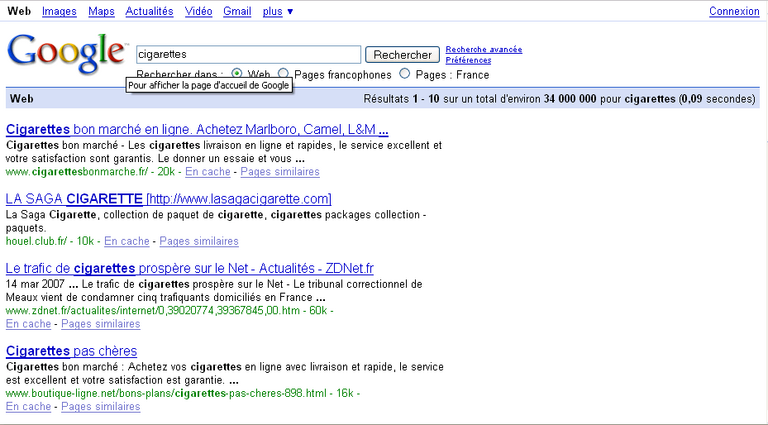
Task: Open Recherche avancée link
Action: click(484, 49)
